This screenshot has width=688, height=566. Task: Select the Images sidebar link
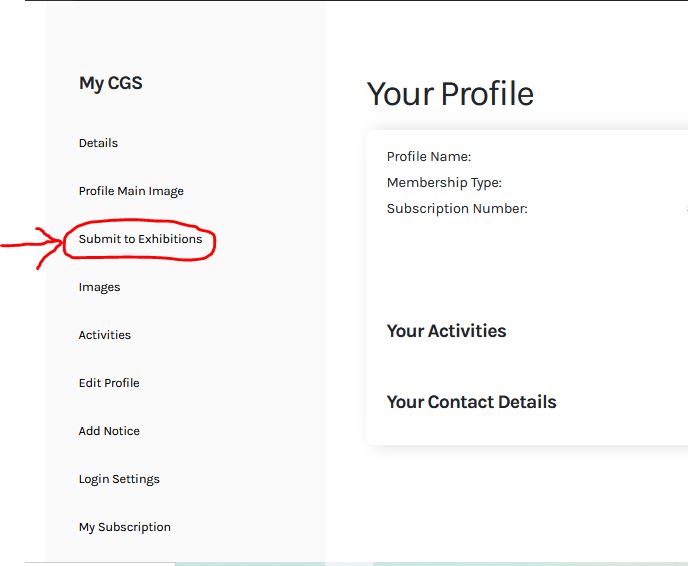(x=99, y=287)
